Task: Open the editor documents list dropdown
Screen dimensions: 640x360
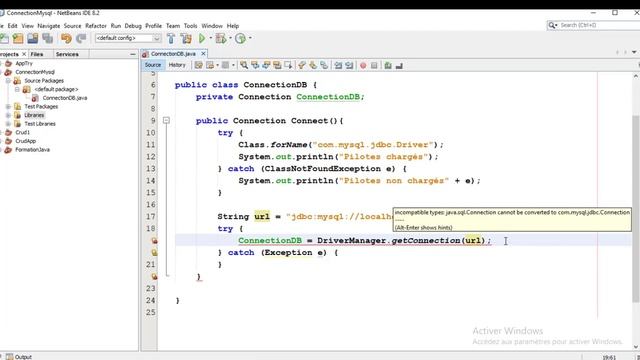Action: point(634,52)
